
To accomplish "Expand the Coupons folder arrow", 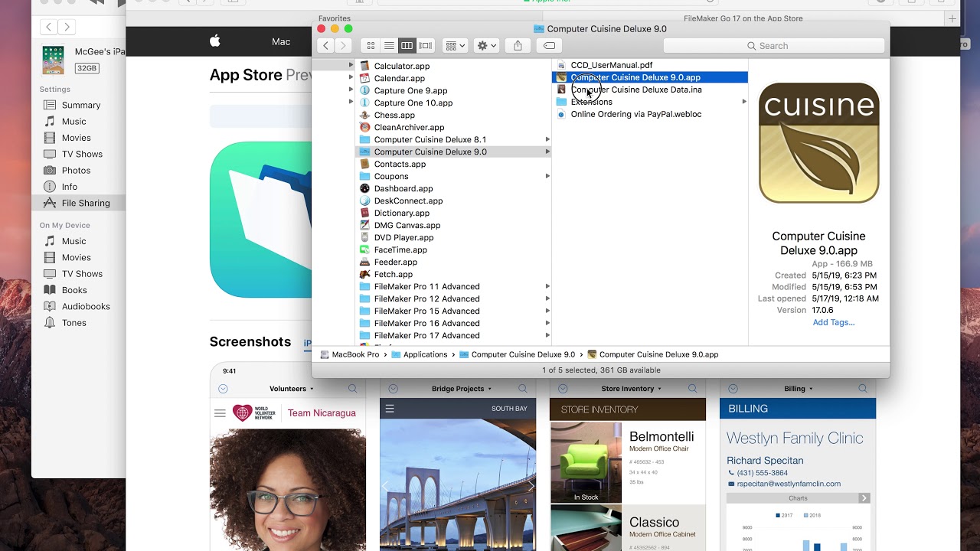I will coord(547,176).
